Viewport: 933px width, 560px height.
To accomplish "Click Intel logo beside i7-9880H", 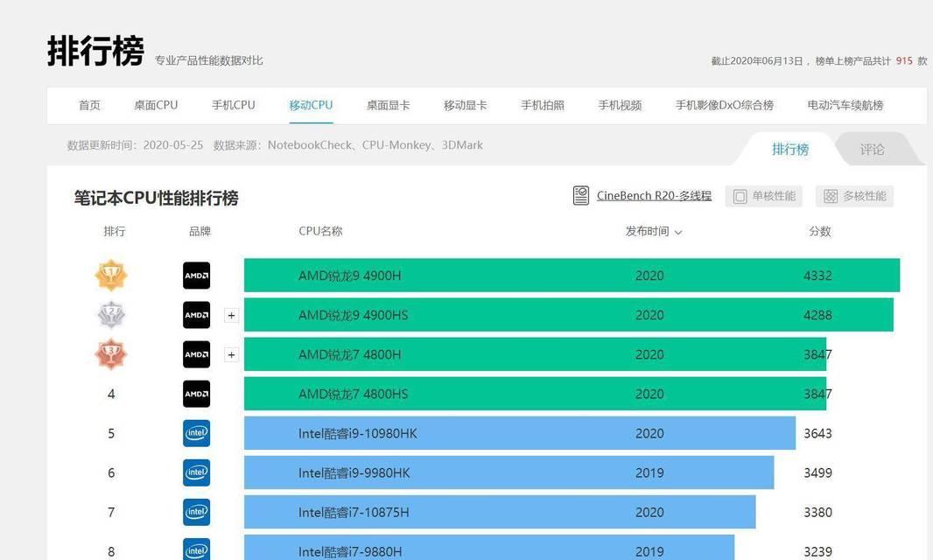I will tap(196, 549).
